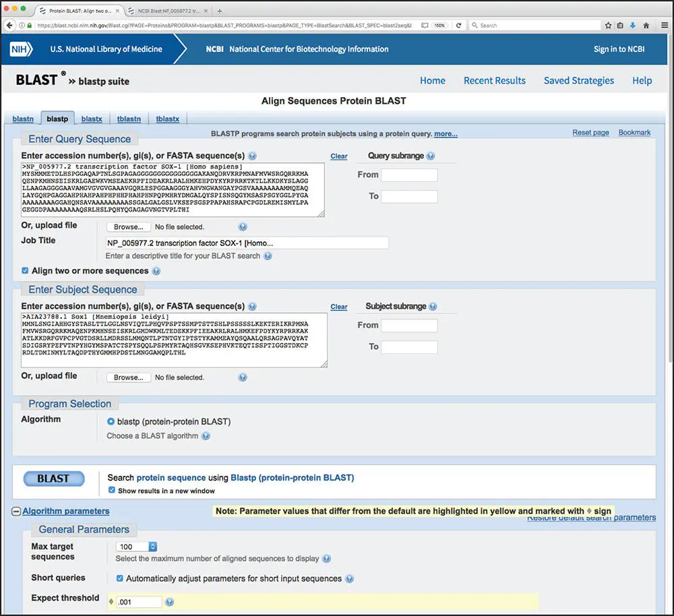Open Recent Results
This screenshot has width=674, height=616.
pyautogui.click(x=494, y=80)
